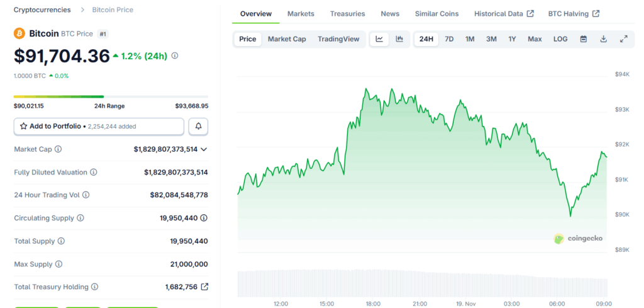Screen dimensions: 644x308
Task: Click the $82,084,548,778 trading volume value
Action: (179, 195)
